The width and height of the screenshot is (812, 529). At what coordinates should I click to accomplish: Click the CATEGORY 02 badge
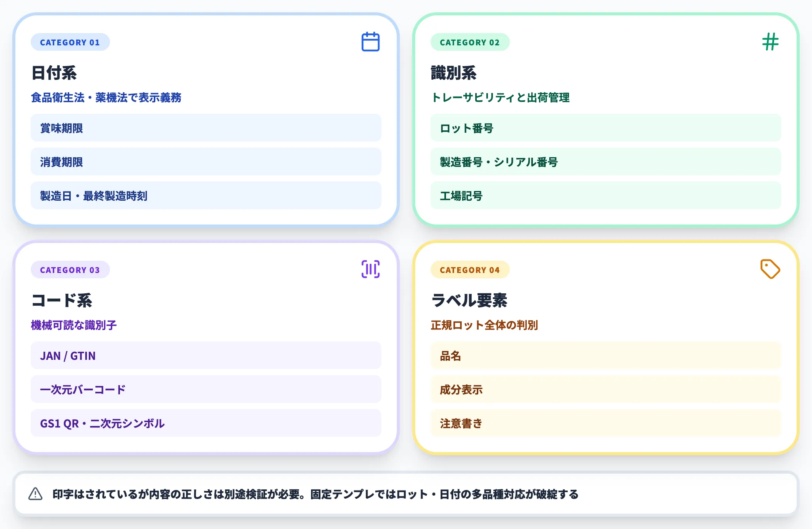coord(470,42)
